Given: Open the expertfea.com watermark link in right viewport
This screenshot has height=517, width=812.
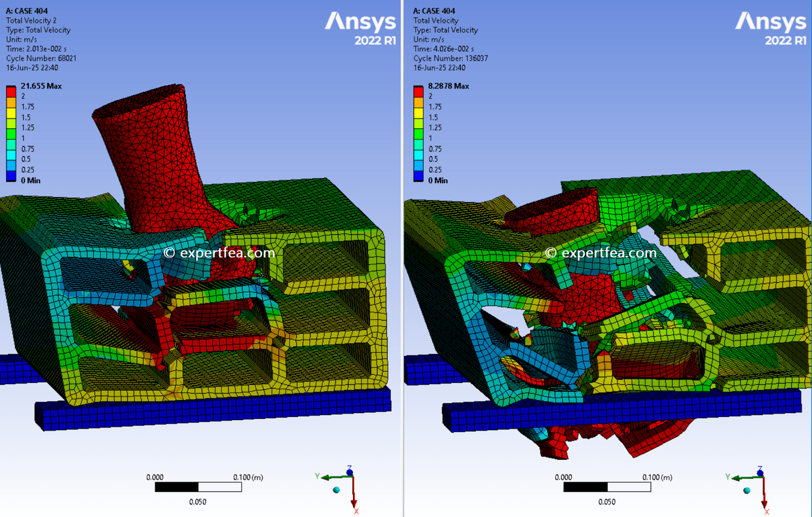Looking at the screenshot, I should point(601,251).
